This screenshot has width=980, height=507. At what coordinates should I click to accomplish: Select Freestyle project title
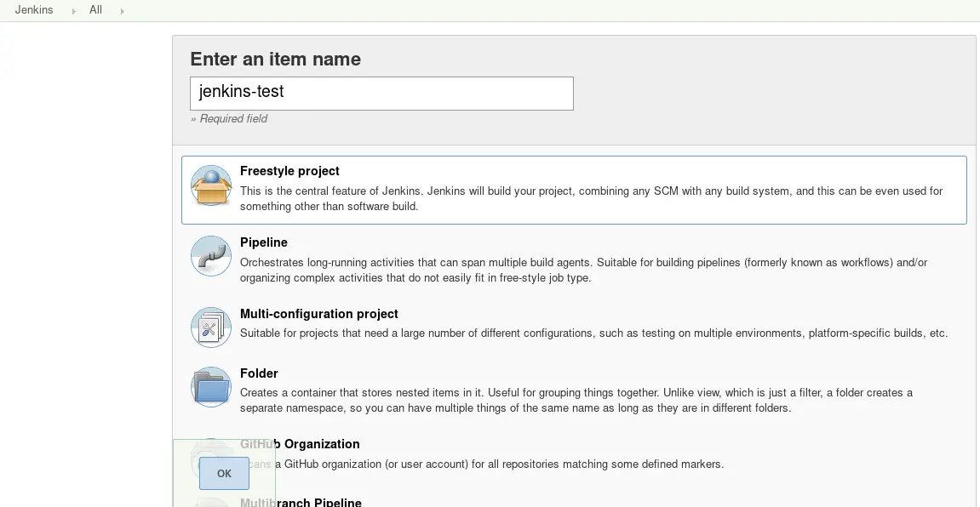pyautogui.click(x=289, y=171)
